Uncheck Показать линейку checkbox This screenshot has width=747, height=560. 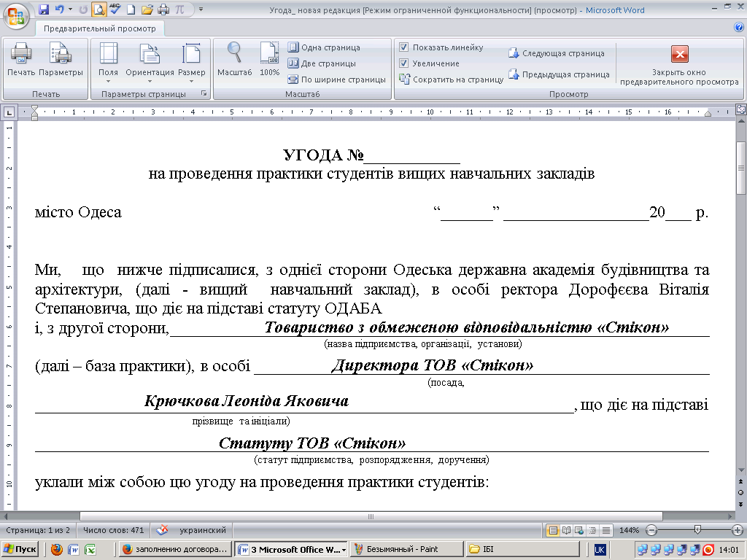pos(403,47)
